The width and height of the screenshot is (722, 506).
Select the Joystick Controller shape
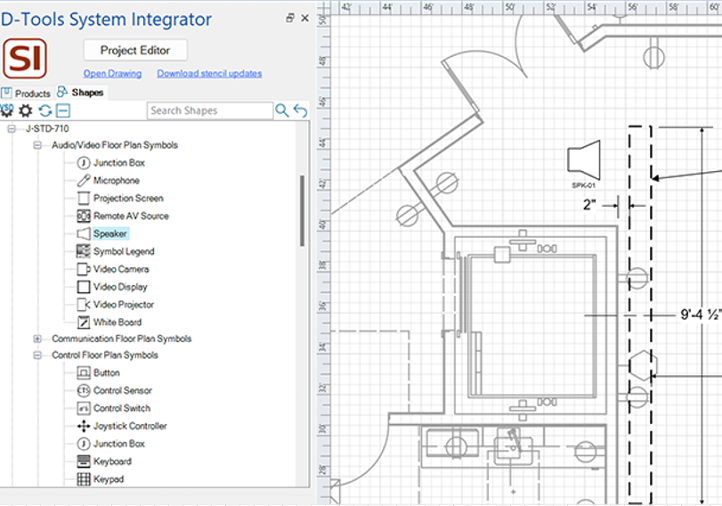tap(130, 426)
